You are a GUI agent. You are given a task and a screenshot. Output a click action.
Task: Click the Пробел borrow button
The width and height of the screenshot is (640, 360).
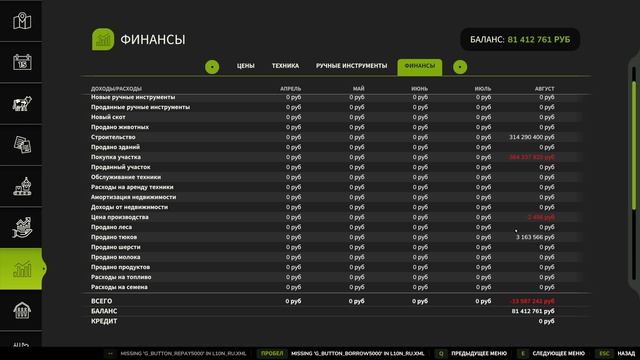pos(341,353)
